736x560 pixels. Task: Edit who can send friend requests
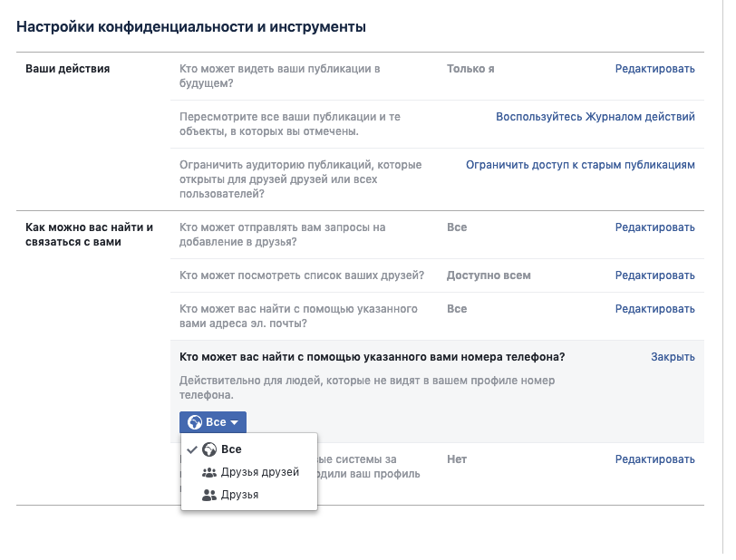coord(654,227)
